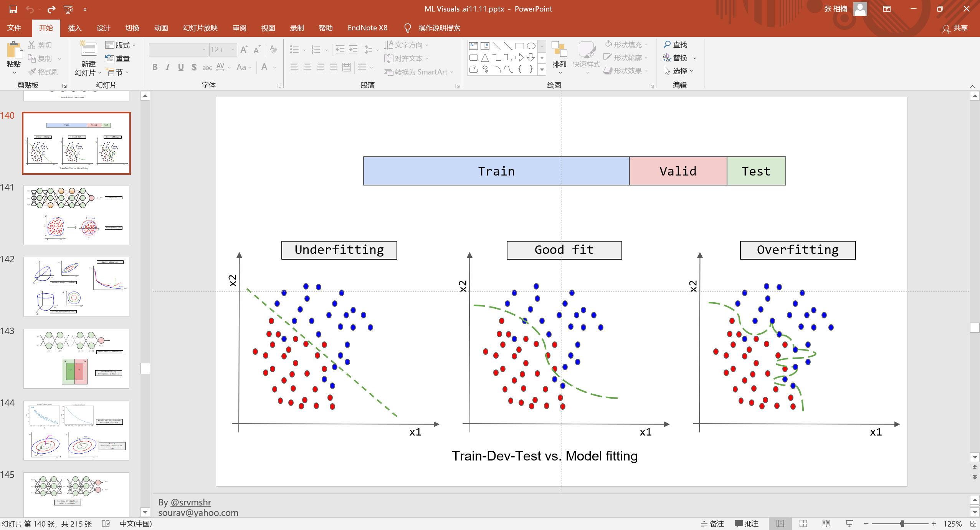Open the Slide Show (幻灯片放映) tab
The image size is (980, 530).
pos(200,28)
